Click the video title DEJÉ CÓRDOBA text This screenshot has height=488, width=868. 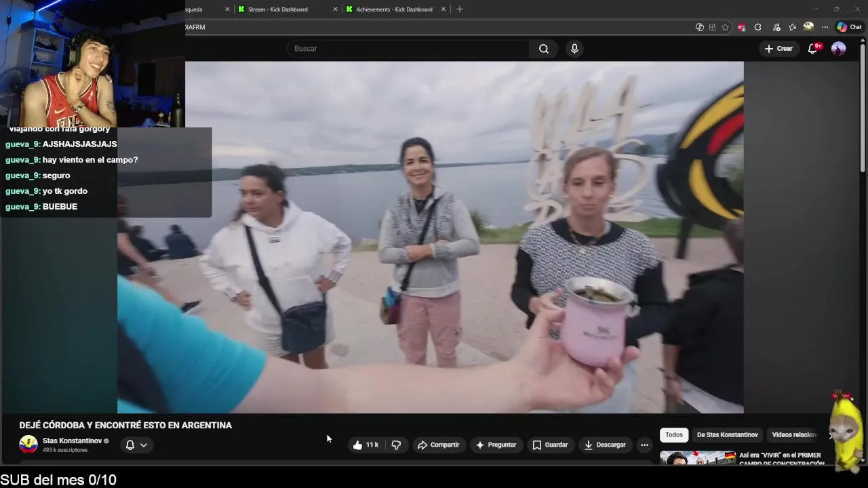(125, 425)
